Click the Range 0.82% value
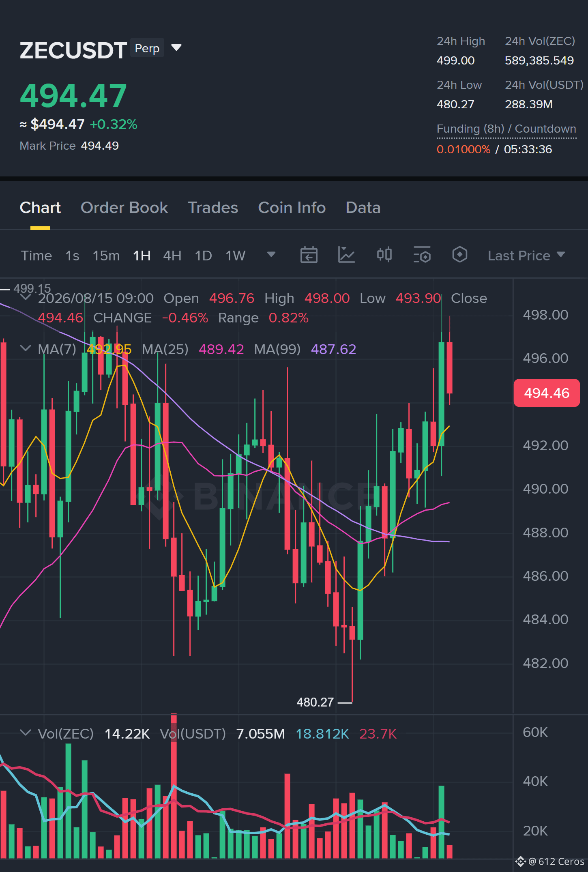This screenshot has width=588, height=872. pyautogui.click(x=289, y=318)
